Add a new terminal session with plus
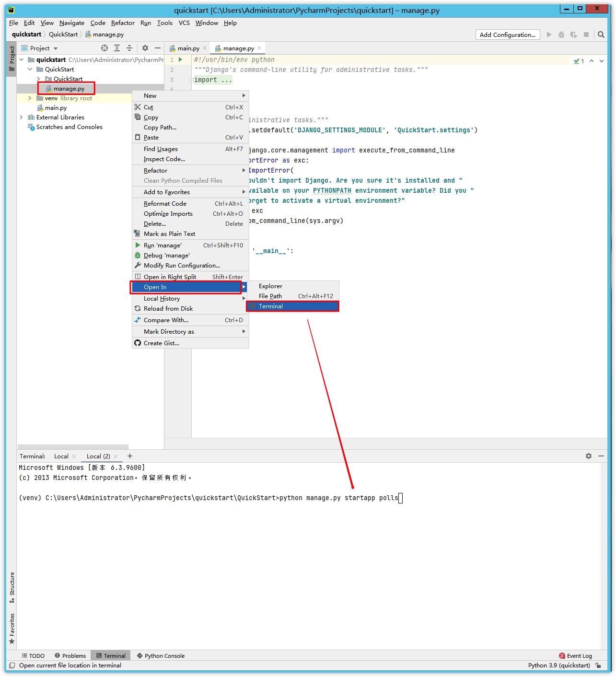The height and width of the screenshot is (677, 616). tap(130, 456)
